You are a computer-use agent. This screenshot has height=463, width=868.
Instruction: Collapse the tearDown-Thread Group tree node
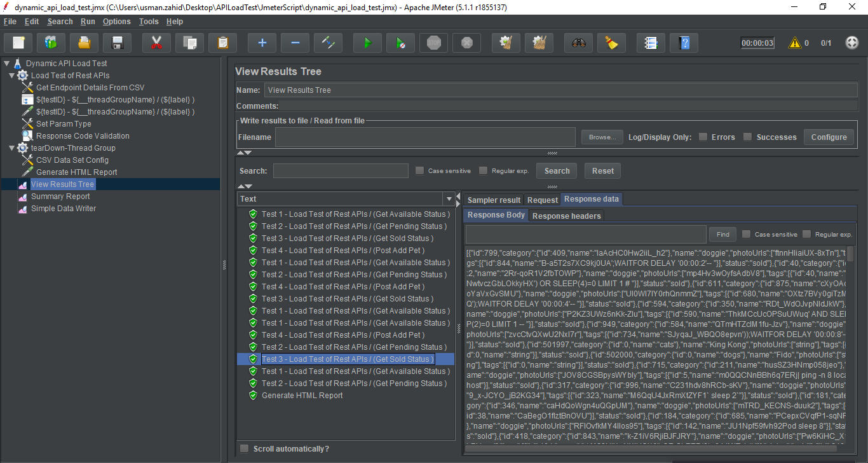(x=13, y=148)
